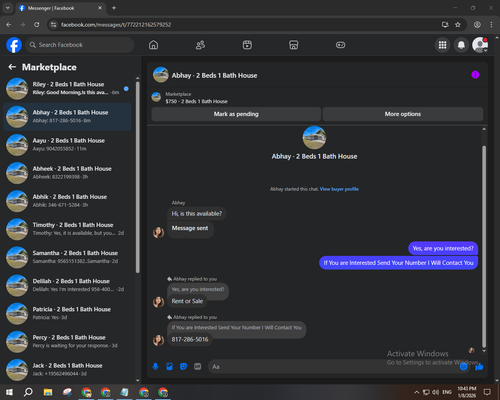Screen dimensions: 500x400
Task: Bookmark this page with the star icon
Action: coord(458,24)
